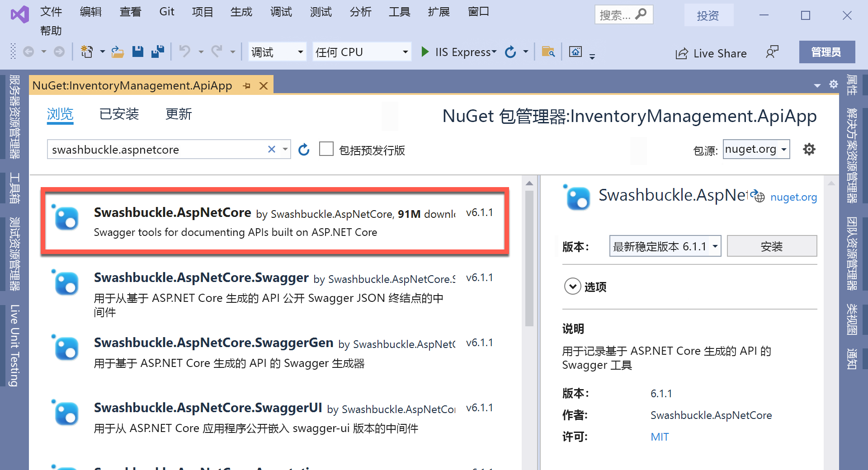Switch to the 更新 tab
868x470 pixels.
[x=179, y=114]
